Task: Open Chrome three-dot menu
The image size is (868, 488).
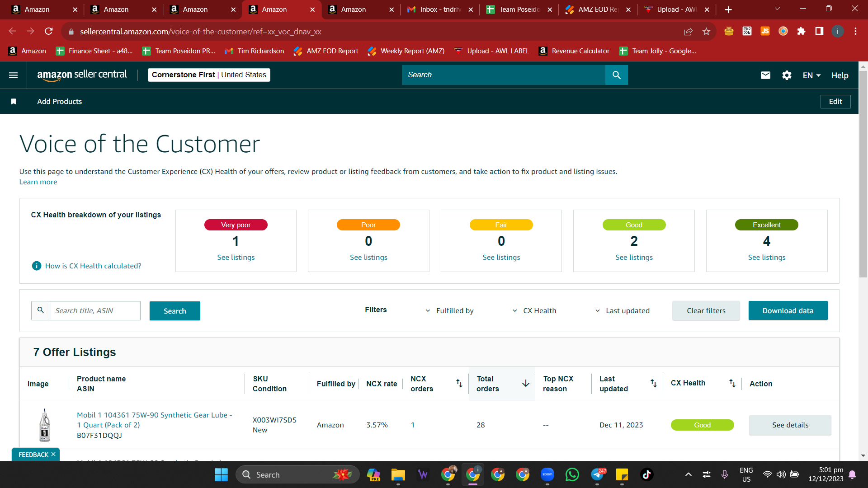Action: point(855,31)
